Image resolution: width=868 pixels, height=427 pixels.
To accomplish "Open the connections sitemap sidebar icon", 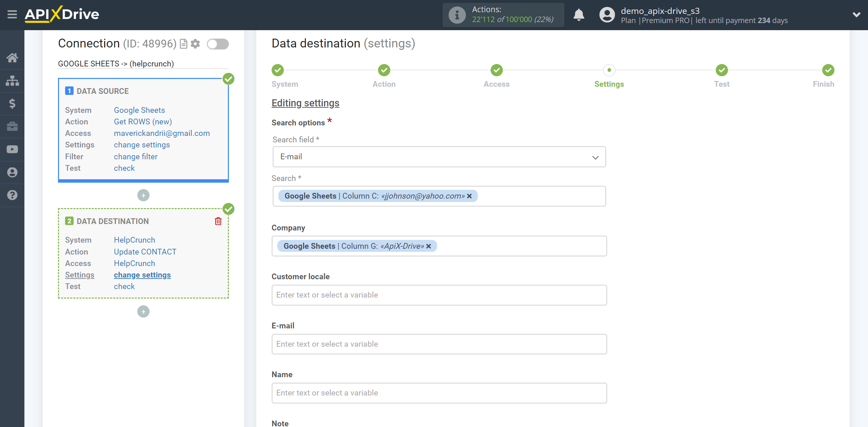I will [x=12, y=81].
